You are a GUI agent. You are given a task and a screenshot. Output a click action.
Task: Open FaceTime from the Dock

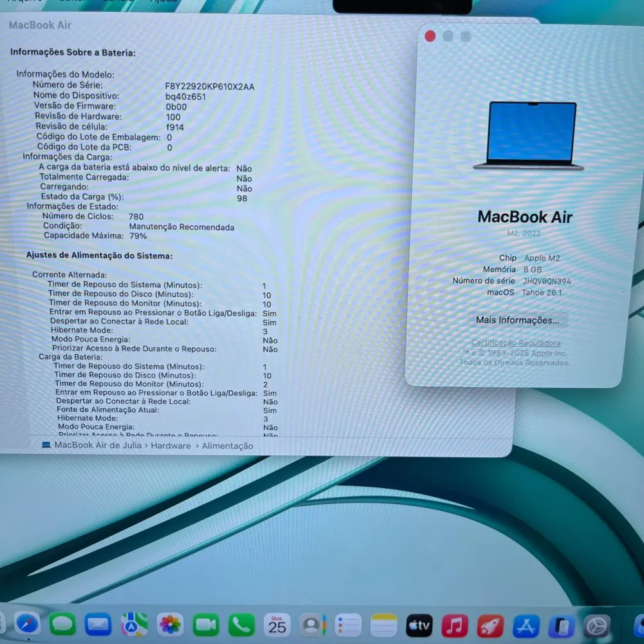(205, 625)
